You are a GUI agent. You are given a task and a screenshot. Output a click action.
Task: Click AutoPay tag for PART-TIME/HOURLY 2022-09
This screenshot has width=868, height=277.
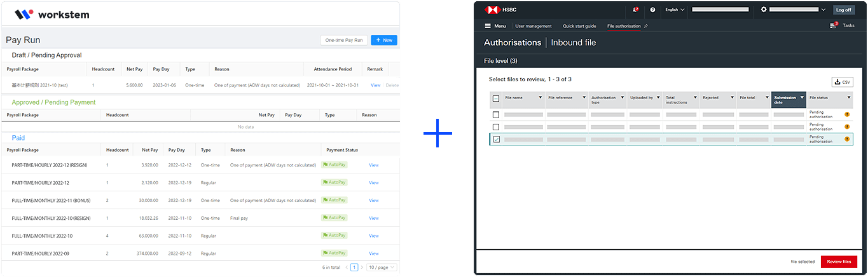pos(334,253)
